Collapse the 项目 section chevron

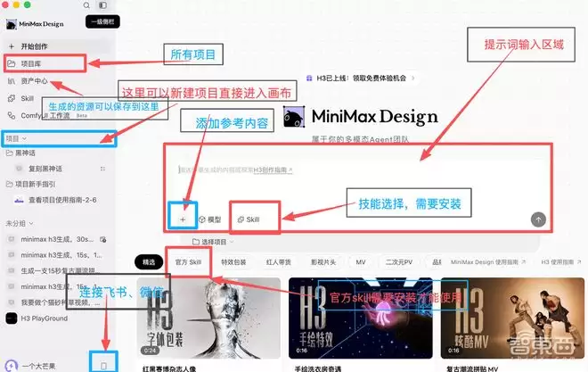pyautogui.click(x=24, y=139)
